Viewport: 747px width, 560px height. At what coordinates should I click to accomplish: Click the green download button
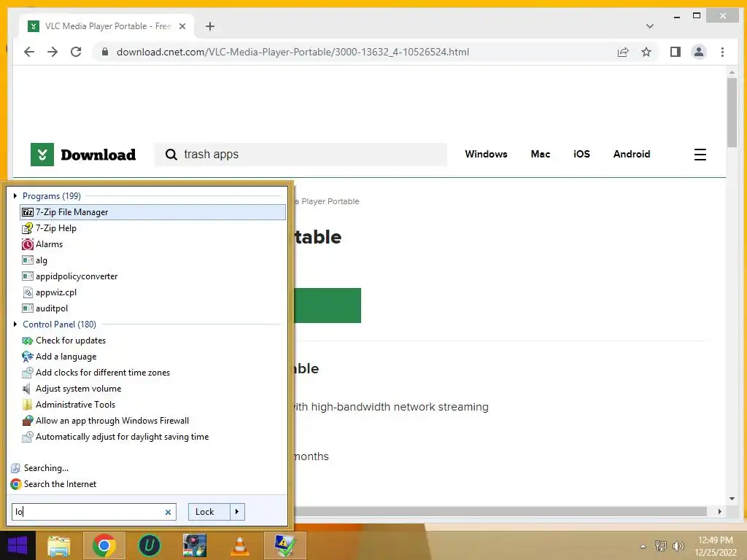tap(328, 306)
